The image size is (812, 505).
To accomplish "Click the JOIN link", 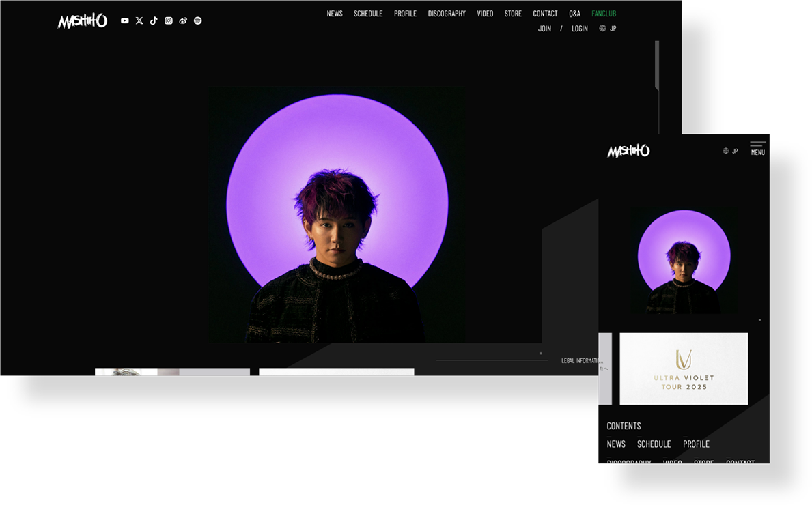I will pos(544,29).
